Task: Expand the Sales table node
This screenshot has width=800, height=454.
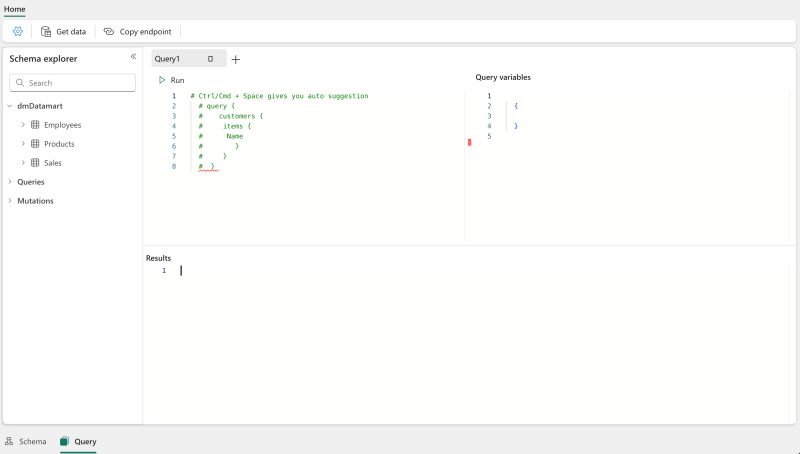Action: (23, 163)
